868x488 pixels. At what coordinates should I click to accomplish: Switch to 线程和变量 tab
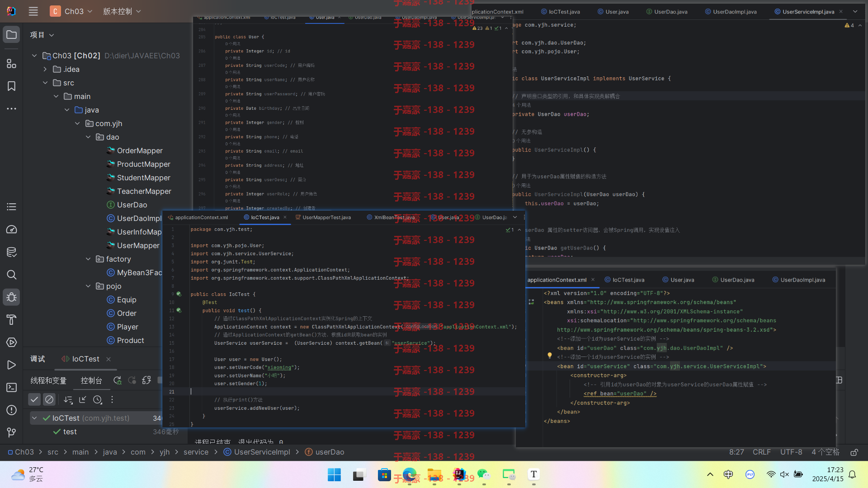(48, 380)
